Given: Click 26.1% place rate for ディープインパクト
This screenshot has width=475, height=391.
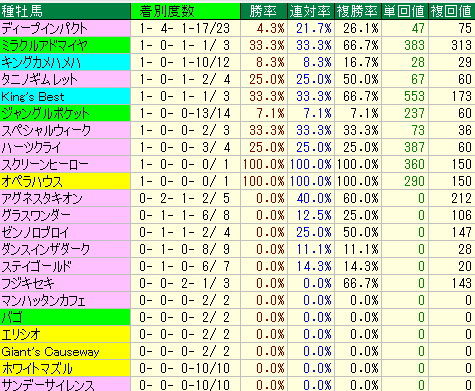Looking at the screenshot, I should coord(361,28).
